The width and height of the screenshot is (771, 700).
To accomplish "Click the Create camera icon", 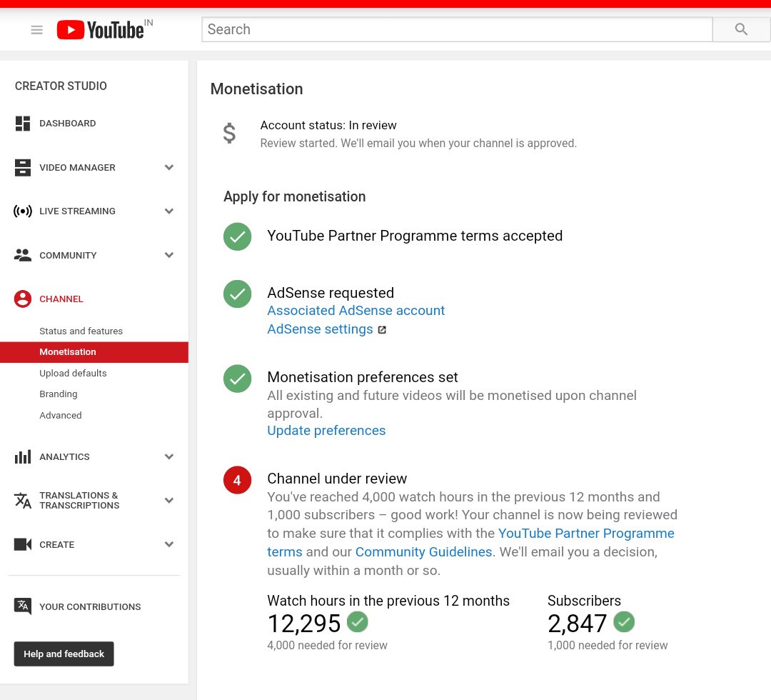I will point(23,544).
